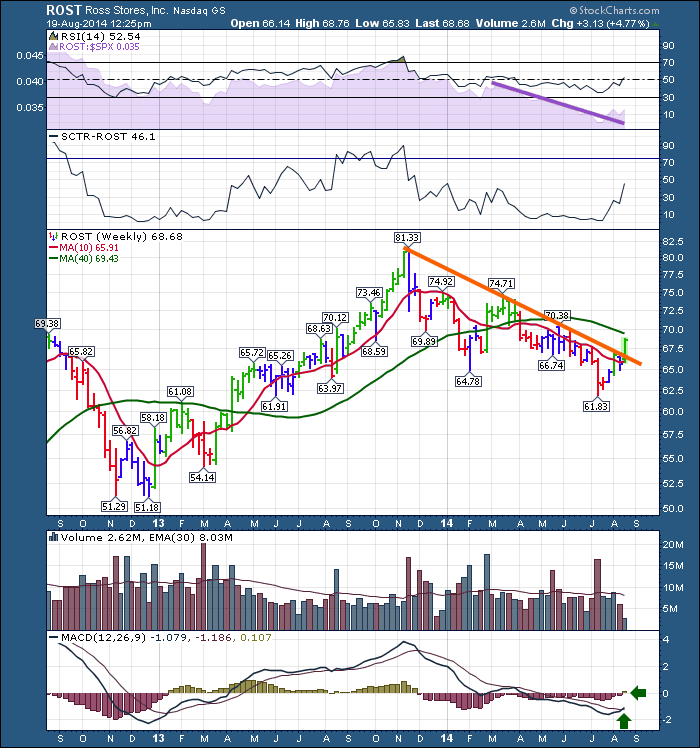This screenshot has height=748, width=700.
Task: Click the SCTR-ROST 46.1 legend text
Action: (108, 136)
